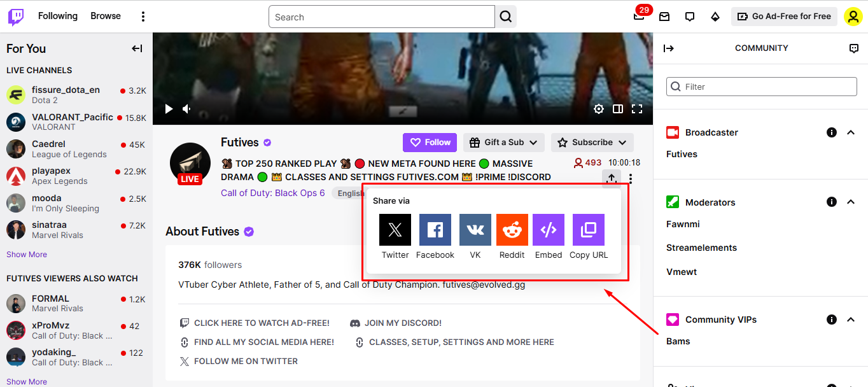Click Go Ad-Free for Free
The image size is (868, 387).
[x=784, y=17]
